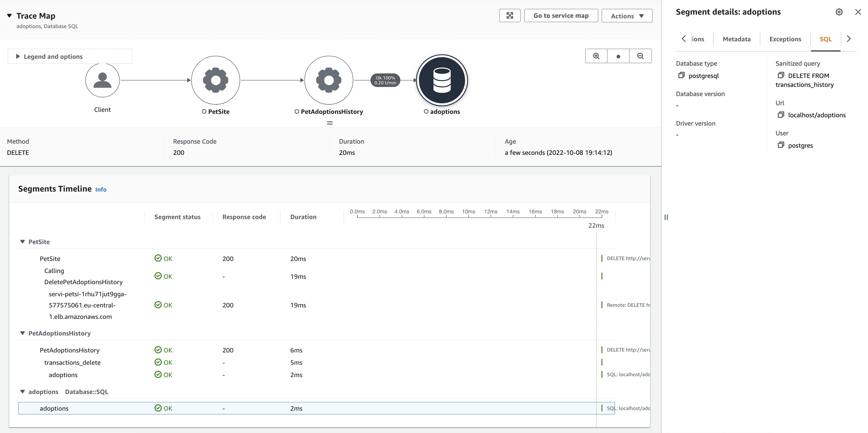
Task: Open the Exceptions tab
Action: 785,39
